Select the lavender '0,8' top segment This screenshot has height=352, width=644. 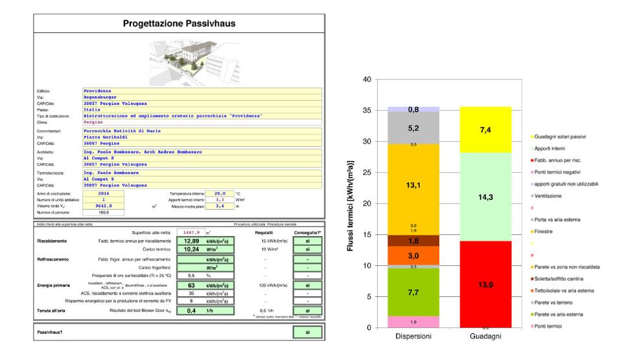[413, 109]
